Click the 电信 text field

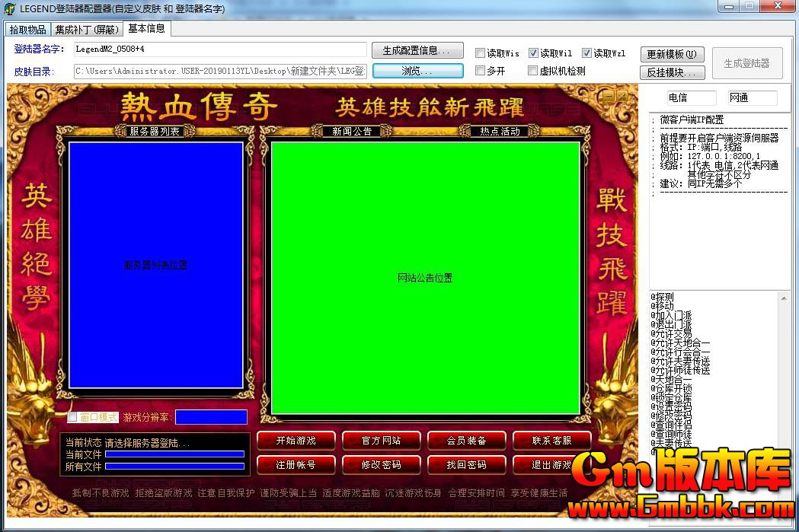click(691, 98)
